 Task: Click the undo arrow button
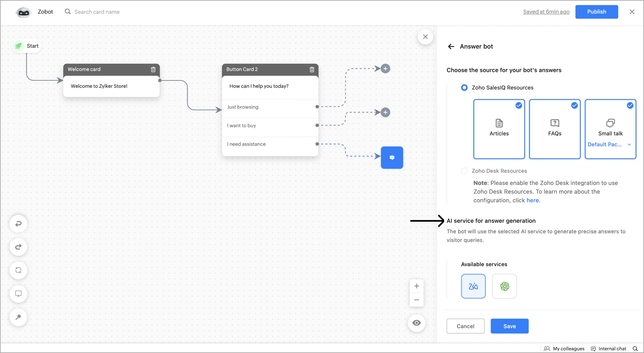pos(18,224)
